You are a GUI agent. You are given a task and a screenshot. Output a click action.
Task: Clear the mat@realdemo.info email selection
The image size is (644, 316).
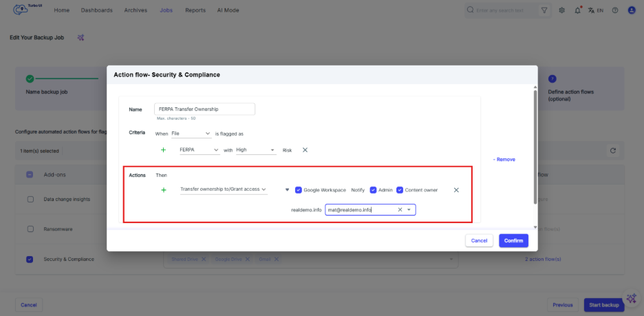(400, 210)
